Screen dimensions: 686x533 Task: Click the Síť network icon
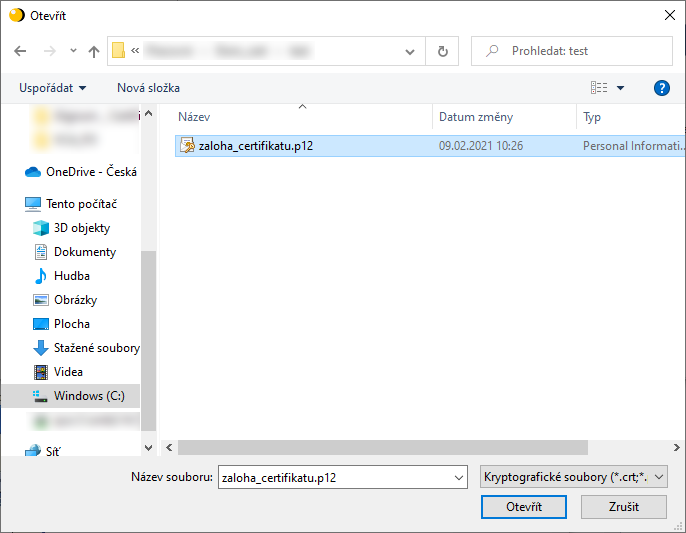33,451
